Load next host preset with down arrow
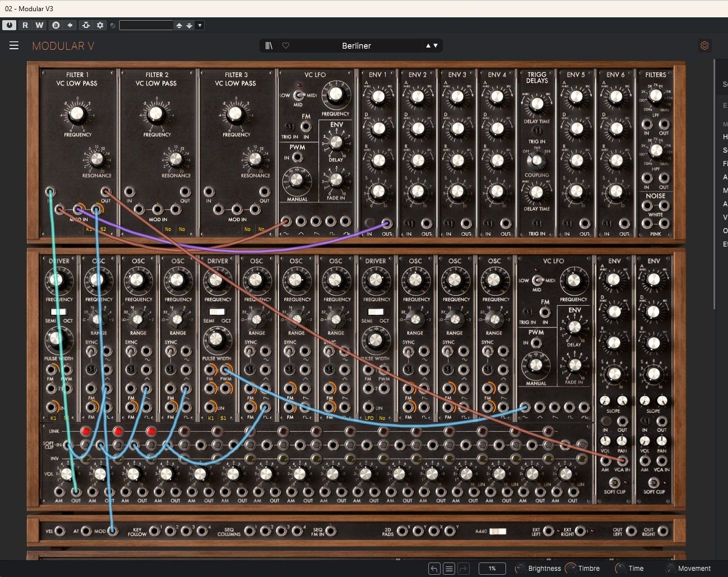728x577 pixels. click(x=189, y=25)
